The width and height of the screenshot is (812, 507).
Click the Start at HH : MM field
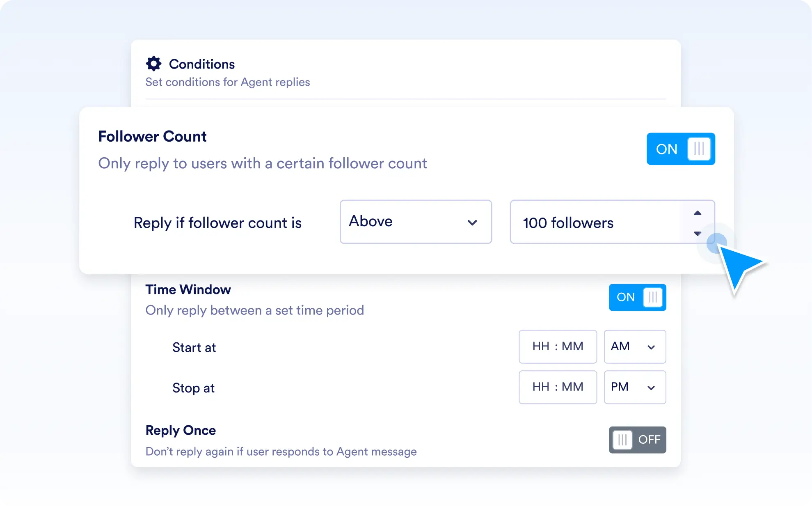557,347
